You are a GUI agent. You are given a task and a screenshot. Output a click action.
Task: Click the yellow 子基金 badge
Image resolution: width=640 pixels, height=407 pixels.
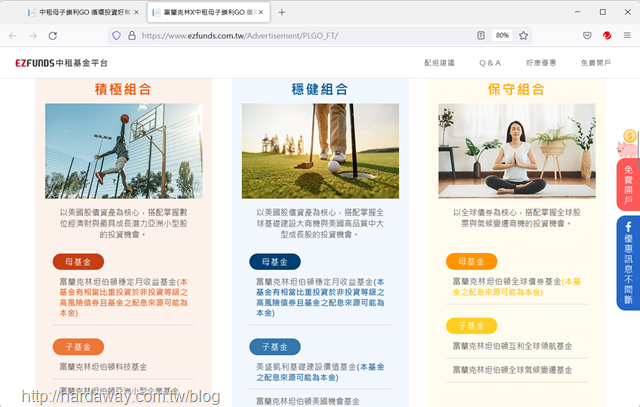(x=471, y=326)
